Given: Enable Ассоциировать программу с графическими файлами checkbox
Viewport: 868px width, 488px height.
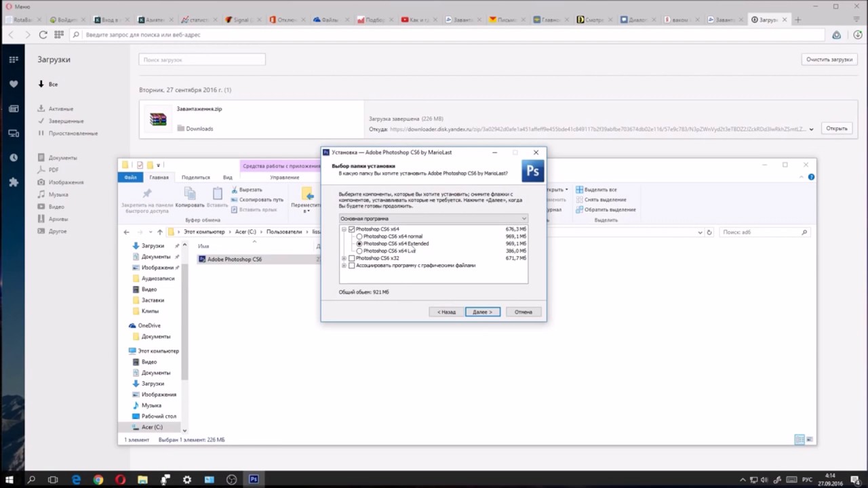Looking at the screenshot, I should coord(351,266).
